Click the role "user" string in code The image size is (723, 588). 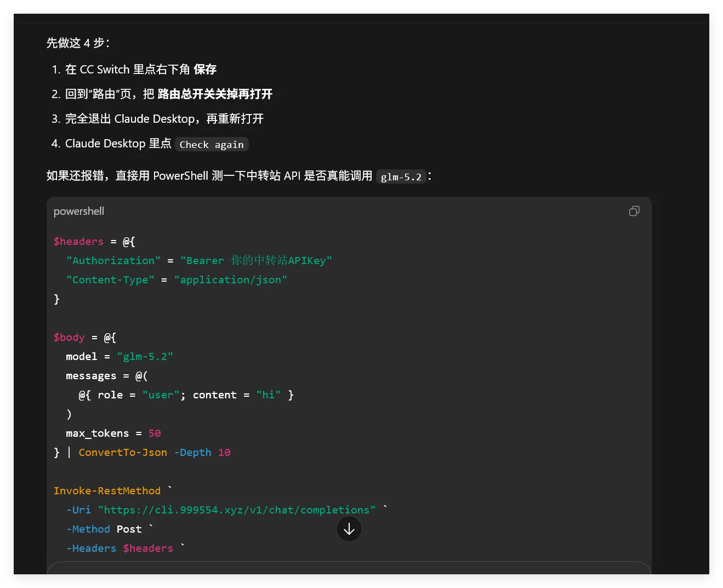[161, 395]
